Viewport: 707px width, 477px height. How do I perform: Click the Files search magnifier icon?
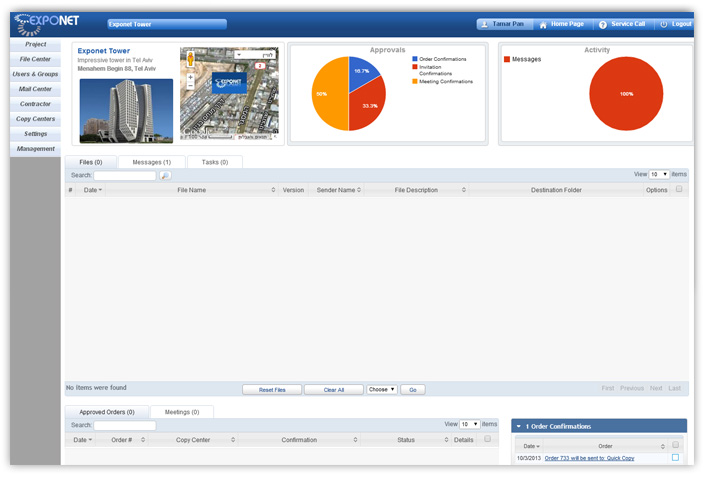tap(165, 175)
